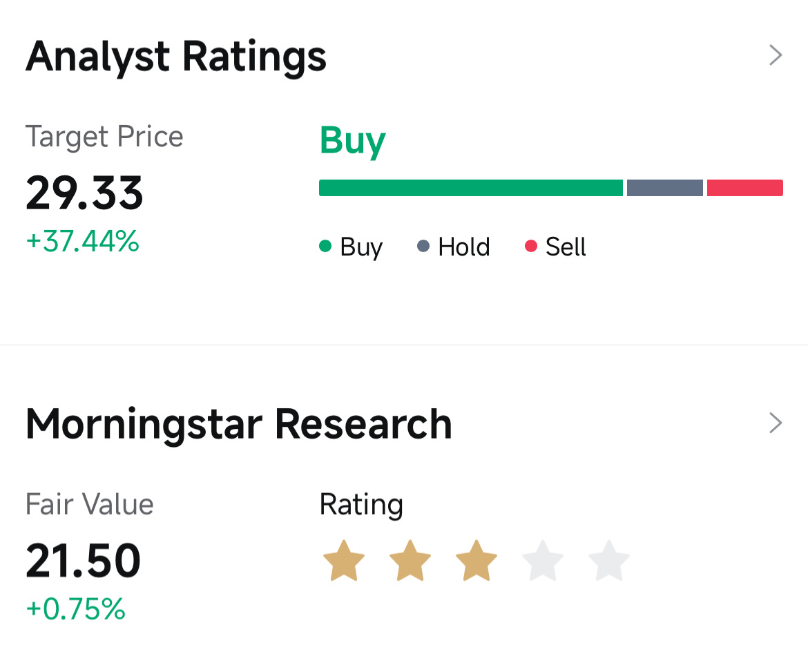The width and height of the screenshot is (808, 672).
Task: Select the gray Hold segment of rating bar
Action: click(x=665, y=188)
